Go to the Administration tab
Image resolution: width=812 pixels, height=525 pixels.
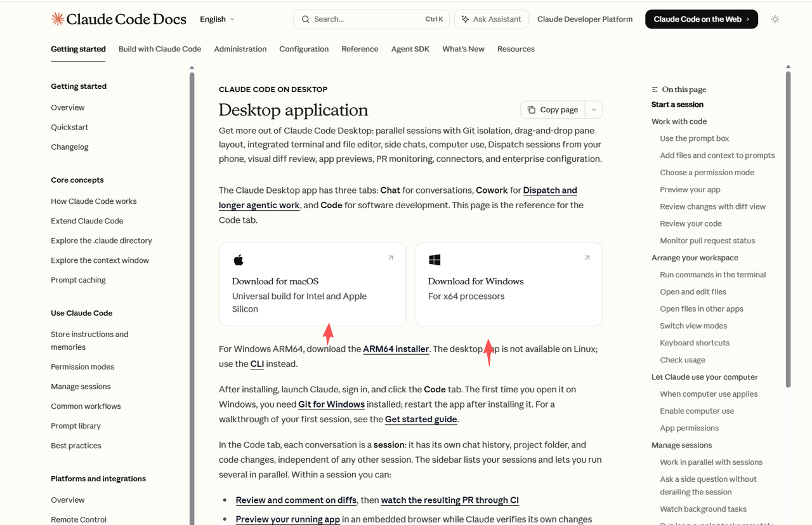click(x=240, y=49)
